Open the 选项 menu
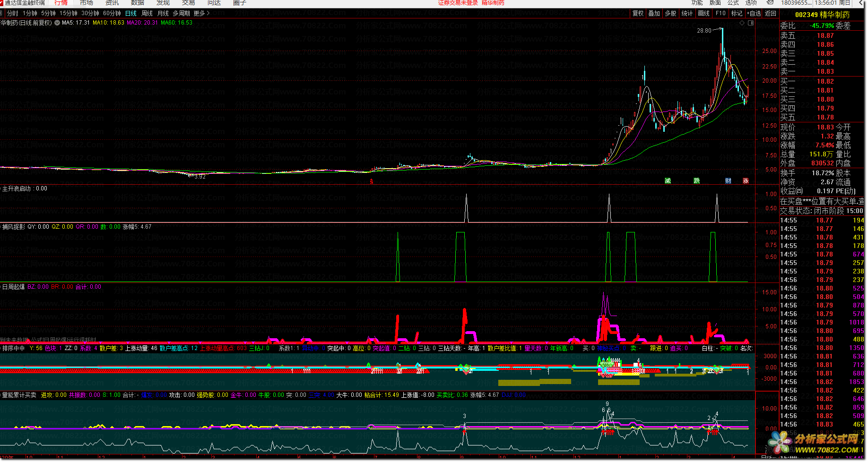This screenshot has height=462, width=868. point(751,2)
